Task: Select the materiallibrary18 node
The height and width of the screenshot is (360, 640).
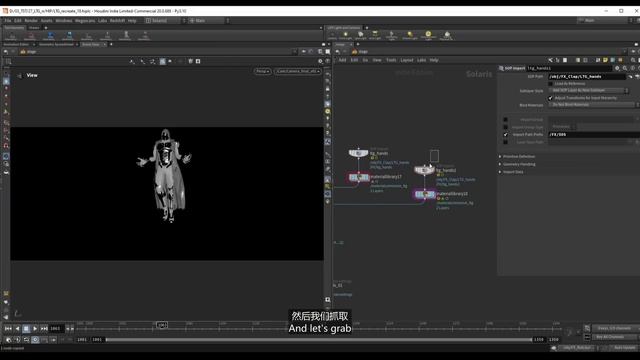Action: 424,194
